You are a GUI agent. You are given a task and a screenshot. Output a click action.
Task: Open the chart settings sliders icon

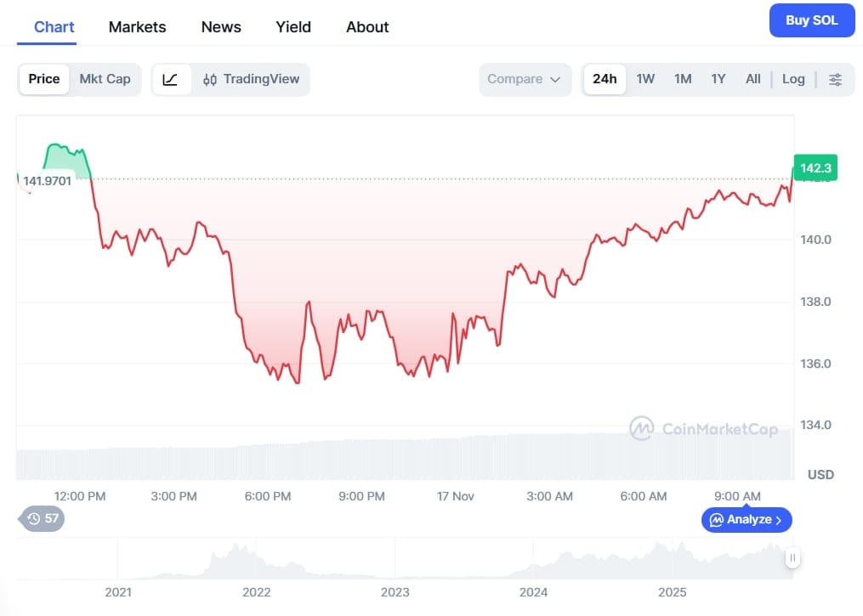[x=835, y=78]
